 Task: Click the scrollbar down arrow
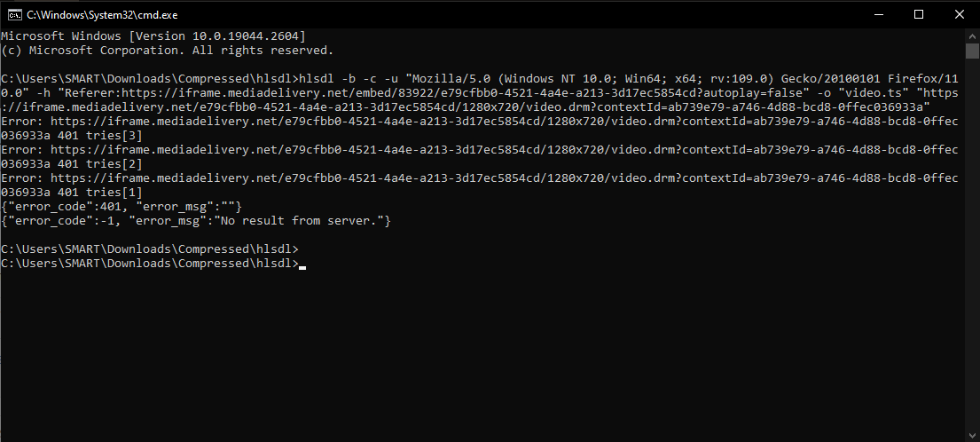[972, 435]
